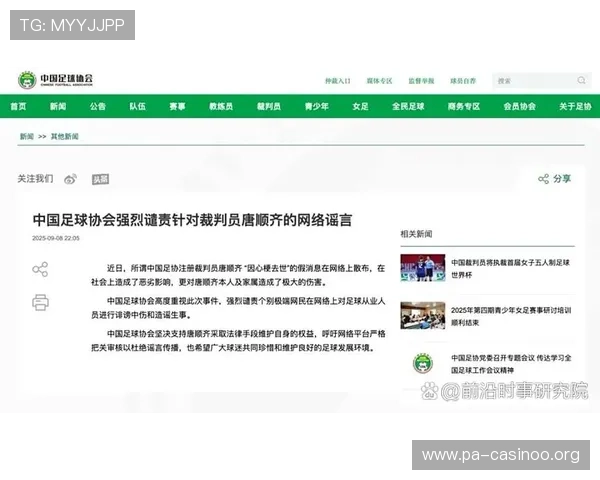600x480 pixels.
Task: Click the Chinese Football Association logo
Action: (55, 80)
